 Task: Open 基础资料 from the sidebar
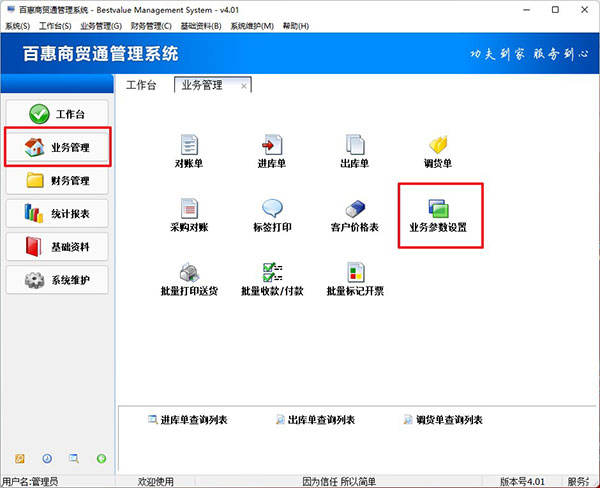tap(57, 247)
